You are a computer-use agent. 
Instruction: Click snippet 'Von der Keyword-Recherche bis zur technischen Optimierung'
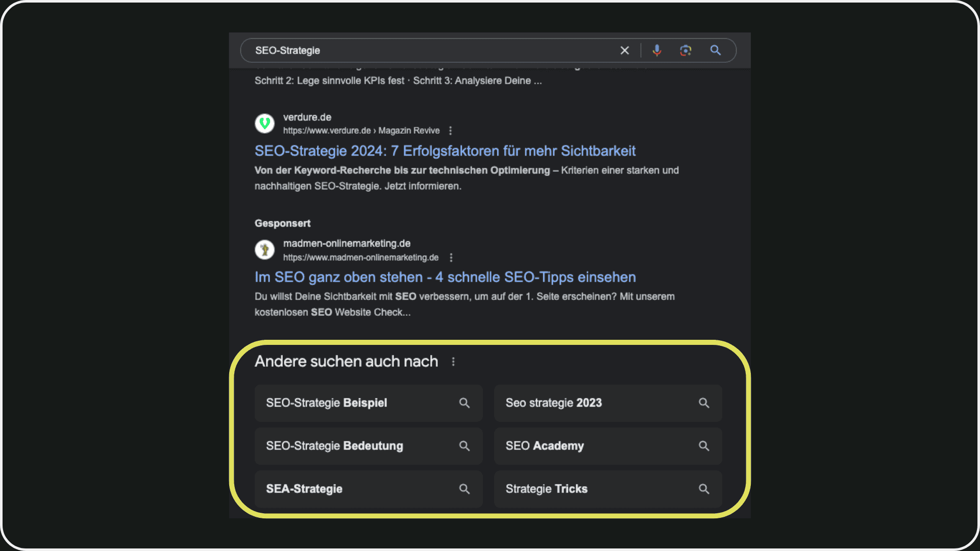402,170
